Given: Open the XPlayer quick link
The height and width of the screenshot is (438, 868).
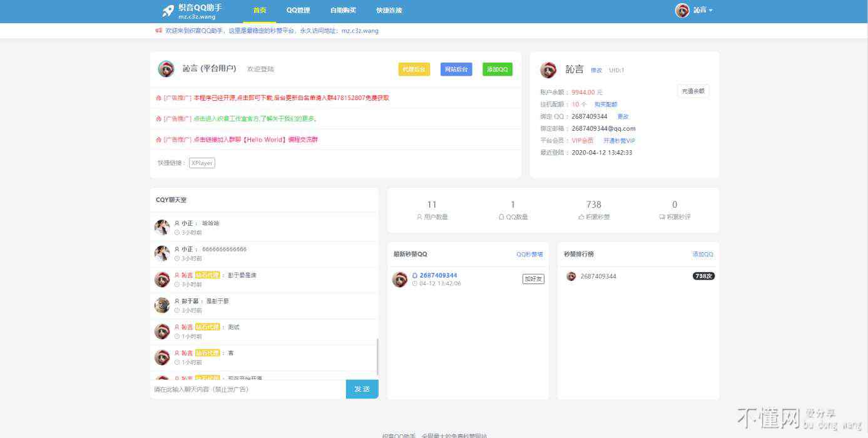Looking at the screenshot, I should click(x=202, y=163).
